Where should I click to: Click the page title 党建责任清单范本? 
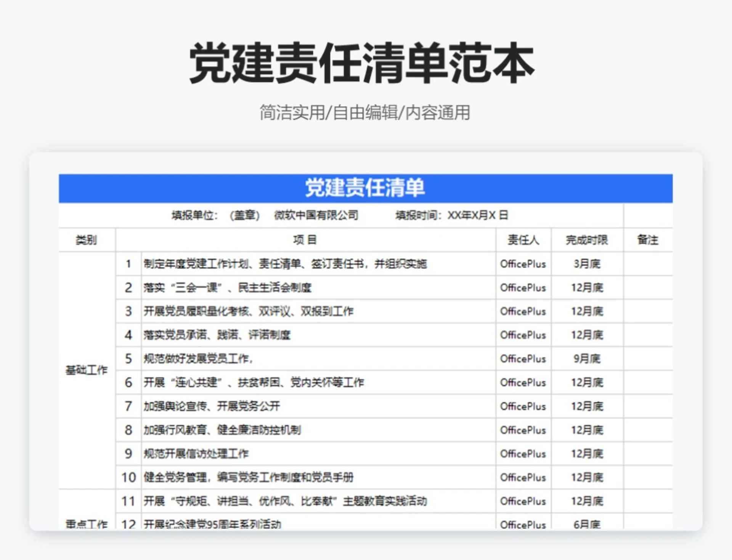point(362,63)
